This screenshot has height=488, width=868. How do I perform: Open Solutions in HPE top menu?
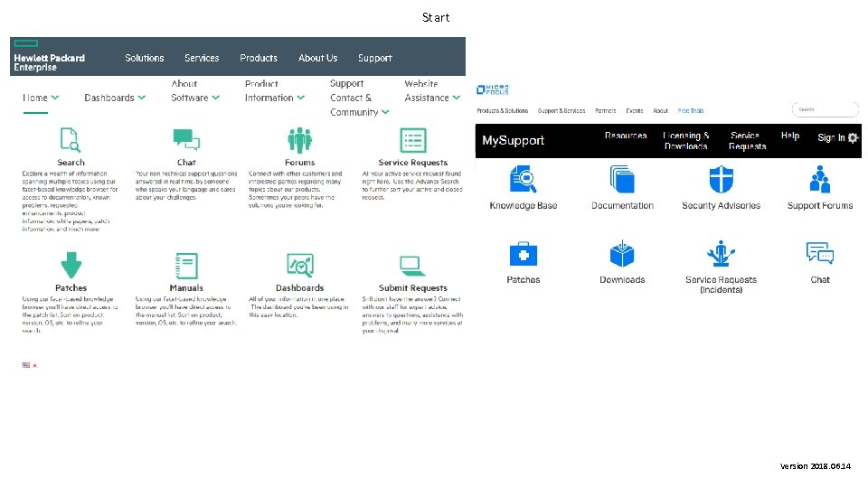(145, 58)
